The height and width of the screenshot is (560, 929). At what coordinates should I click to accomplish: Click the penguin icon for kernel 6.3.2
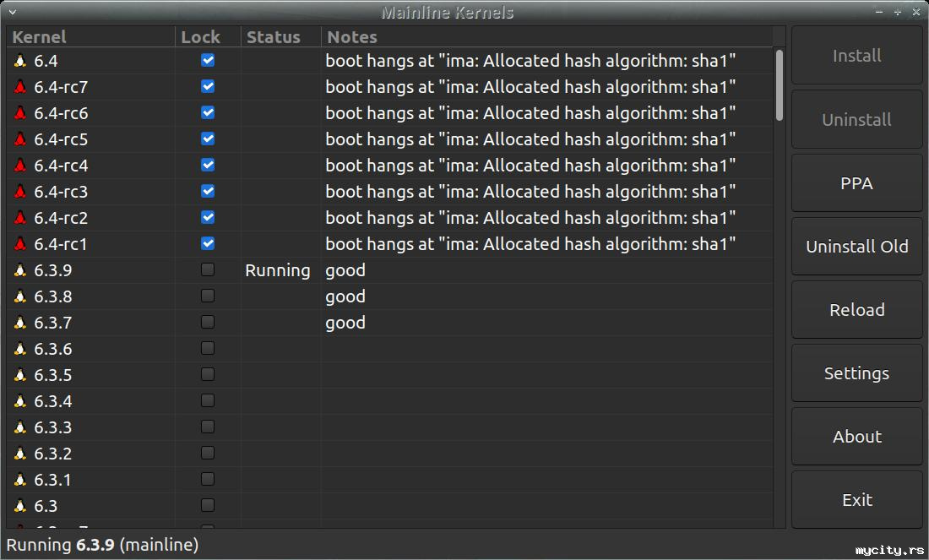pos(20,454)
